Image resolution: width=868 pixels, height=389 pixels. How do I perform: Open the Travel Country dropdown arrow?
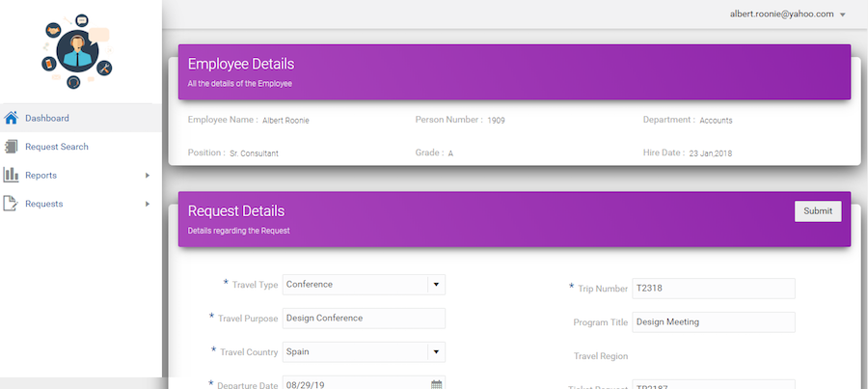(x=436, y=352)
